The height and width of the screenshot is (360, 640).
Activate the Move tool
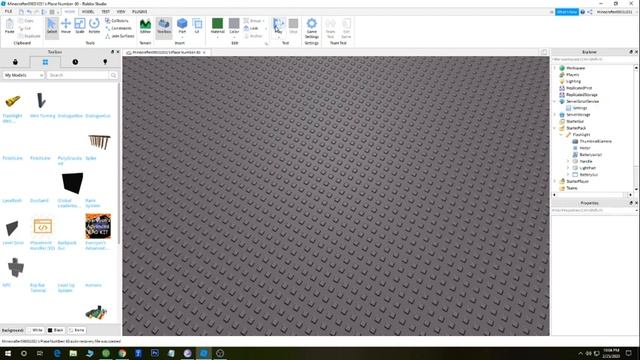pos(66,27)
